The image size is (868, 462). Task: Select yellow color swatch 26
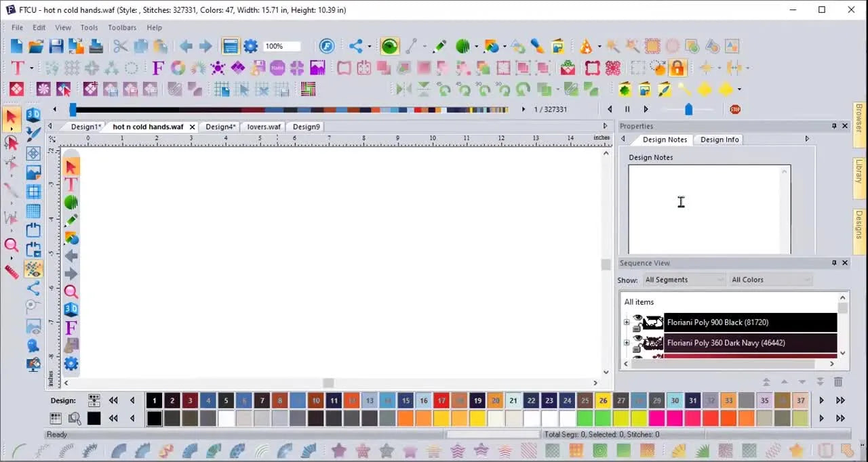(603, 400)
